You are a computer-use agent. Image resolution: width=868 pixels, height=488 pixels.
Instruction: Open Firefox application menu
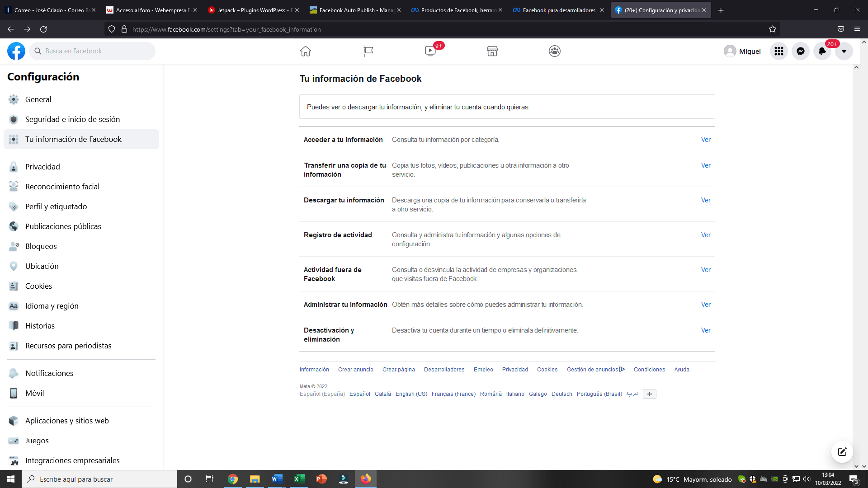[x=857, y=29]
